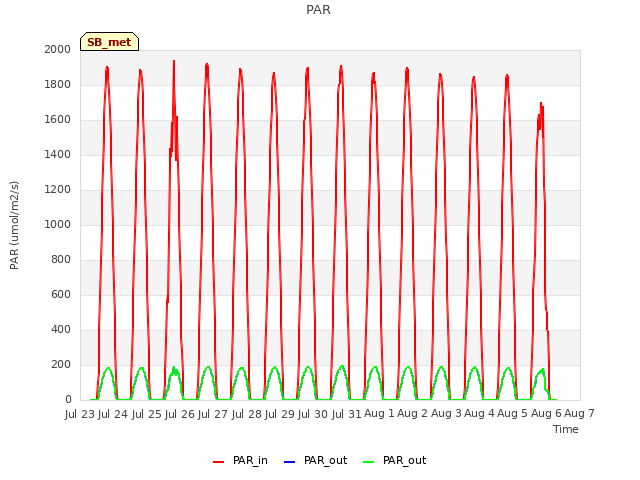Click the Jul 31 x-axis date label

click(347, 414)
